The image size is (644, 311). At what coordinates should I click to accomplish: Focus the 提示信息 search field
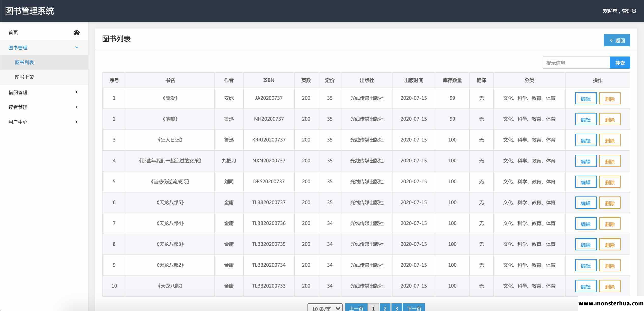576,63
